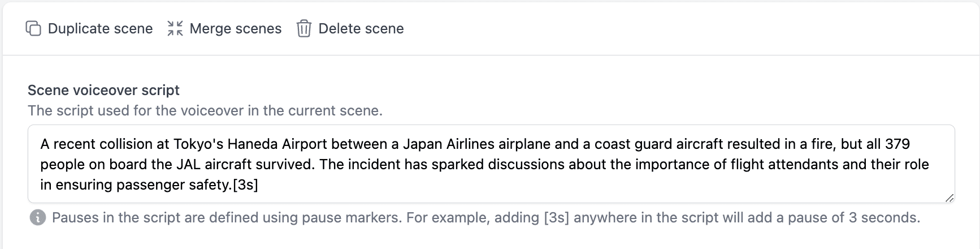
Task: Click the Merge scenes arrows icon
Action: [175, 28]
